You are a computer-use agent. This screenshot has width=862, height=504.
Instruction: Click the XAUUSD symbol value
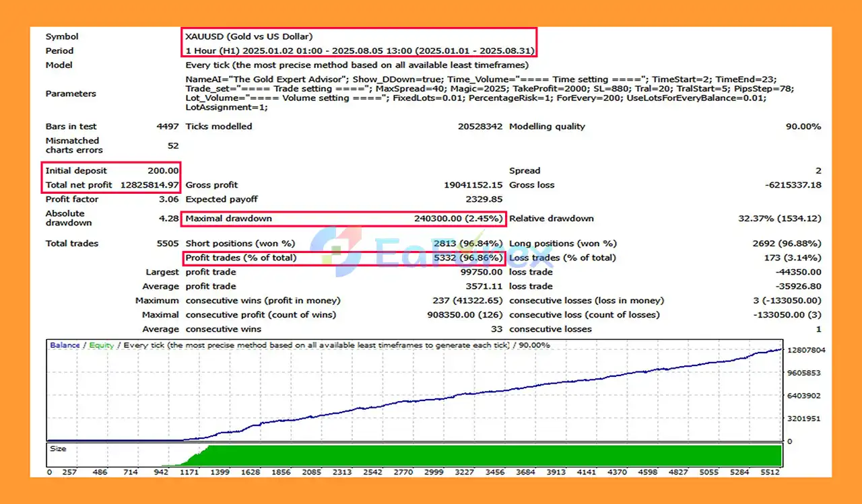248,37
